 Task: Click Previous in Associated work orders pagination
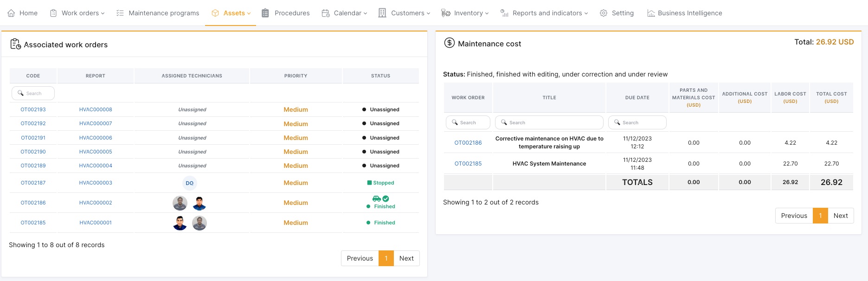[x=360, y=258]
